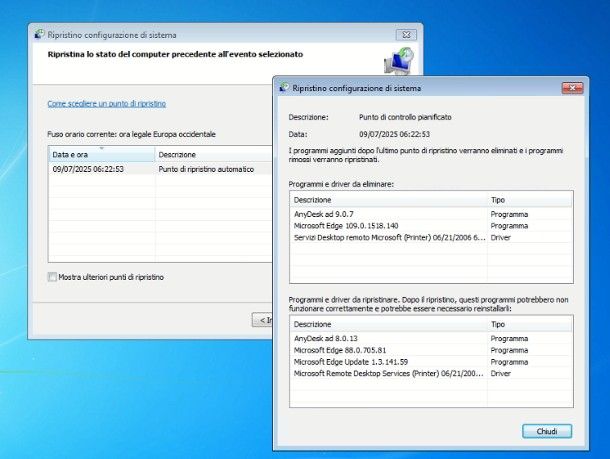610x459 pixels.
Task: Click 'Tipo' header in programs to delete list
Action: (x=530, y=200)
